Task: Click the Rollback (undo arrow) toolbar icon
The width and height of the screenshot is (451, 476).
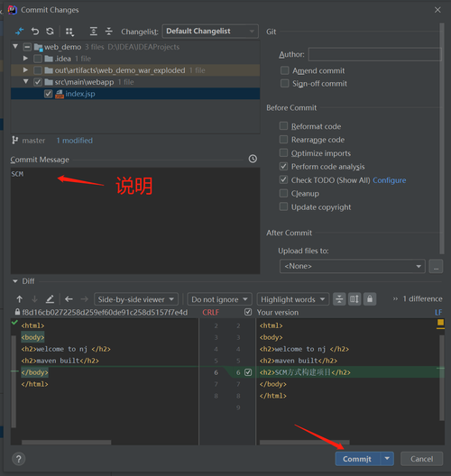Action: click(35, 32)
